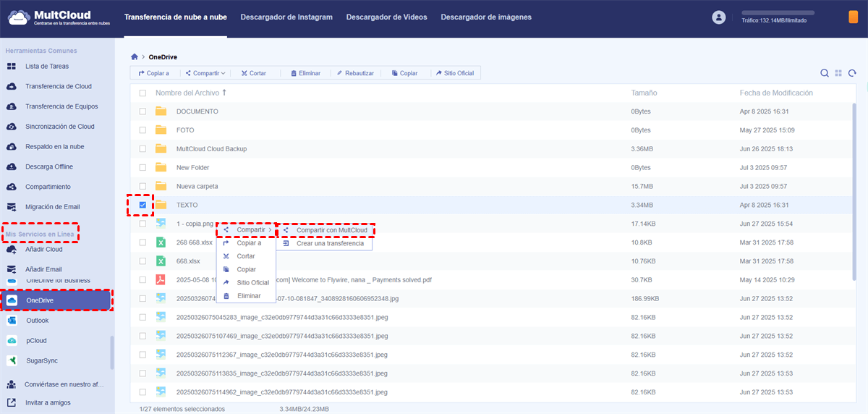Choose Compartir con MultCloud option

coord(331,230)
